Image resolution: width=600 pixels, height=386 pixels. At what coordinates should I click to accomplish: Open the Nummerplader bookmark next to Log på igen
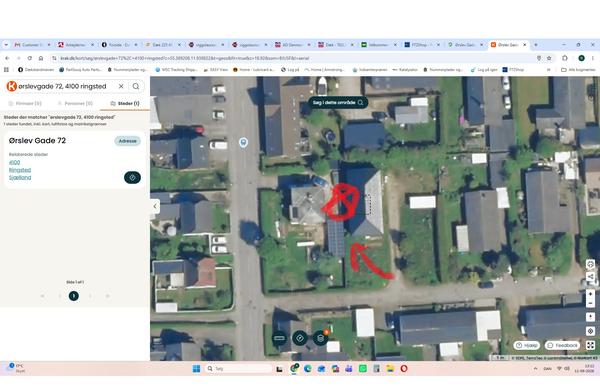tap(443, 70)
